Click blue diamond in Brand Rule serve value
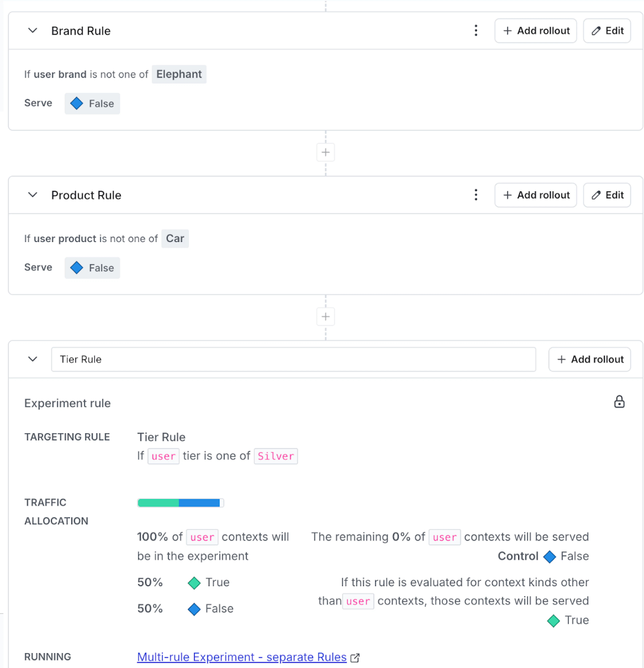This screenshot has width=644, height=668. [77, 103]
